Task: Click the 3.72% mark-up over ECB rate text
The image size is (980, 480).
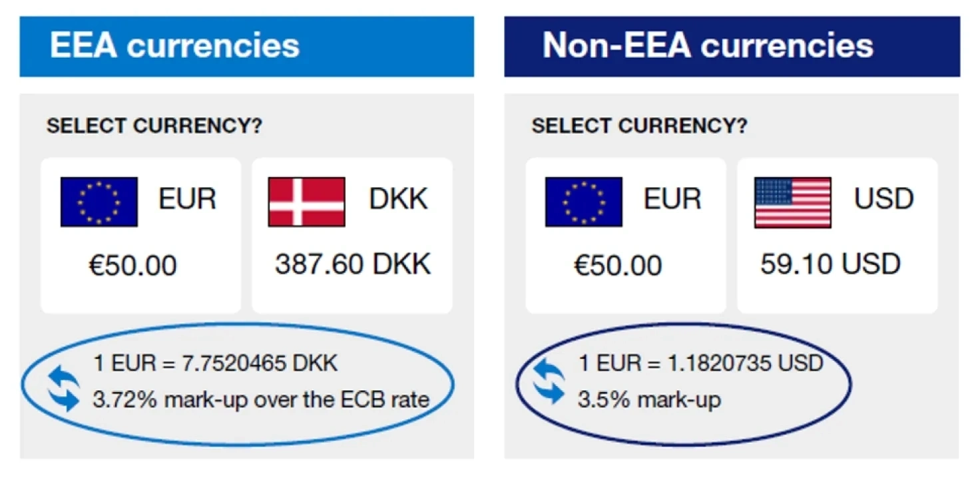Action: [x=261, y=400]
